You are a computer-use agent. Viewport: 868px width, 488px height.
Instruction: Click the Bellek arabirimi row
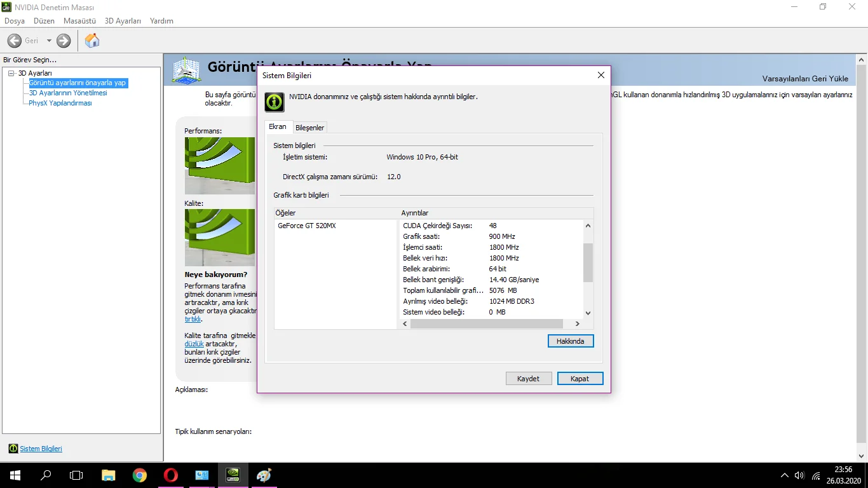click(x=491, y=269)
